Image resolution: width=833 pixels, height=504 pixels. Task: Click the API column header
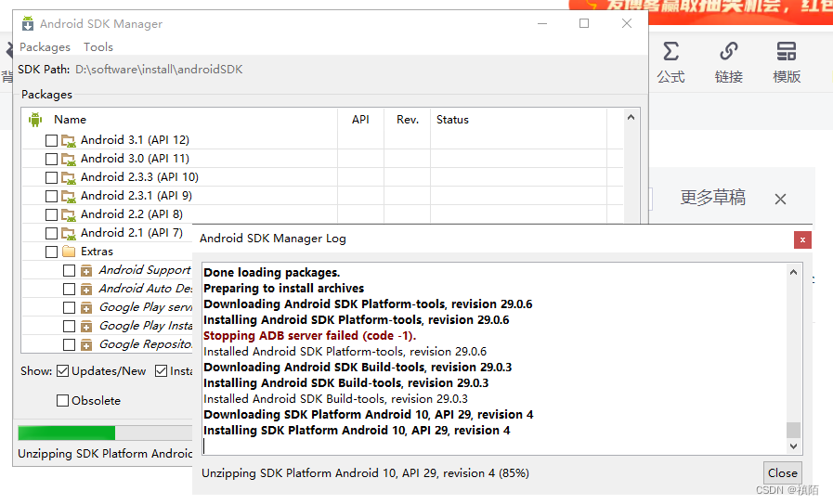click(360, 120)
